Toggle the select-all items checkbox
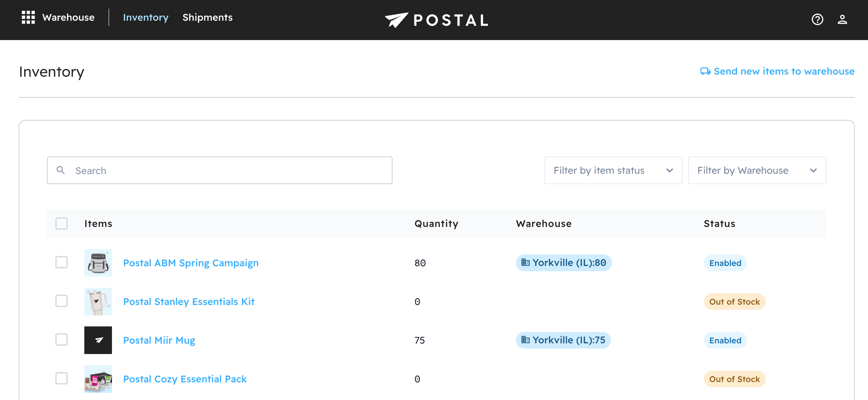Screen dimensions: 868x400 (62, 223)
